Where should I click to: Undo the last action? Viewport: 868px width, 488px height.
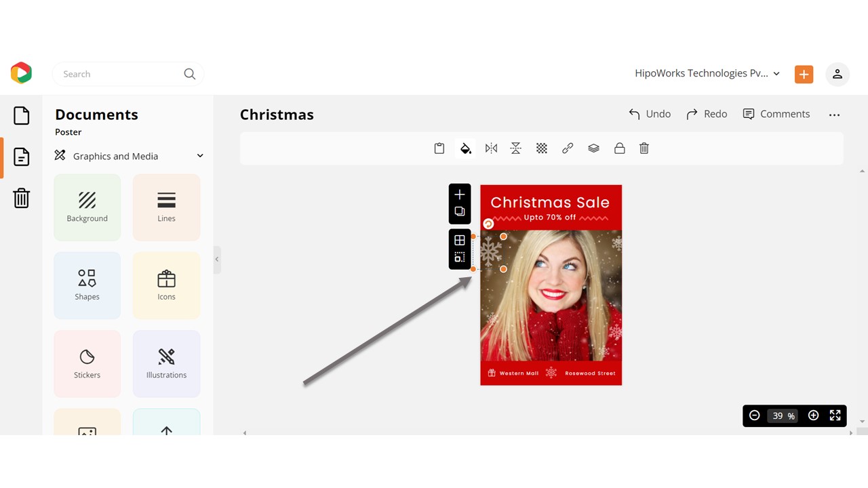click(x=649, y=114)
